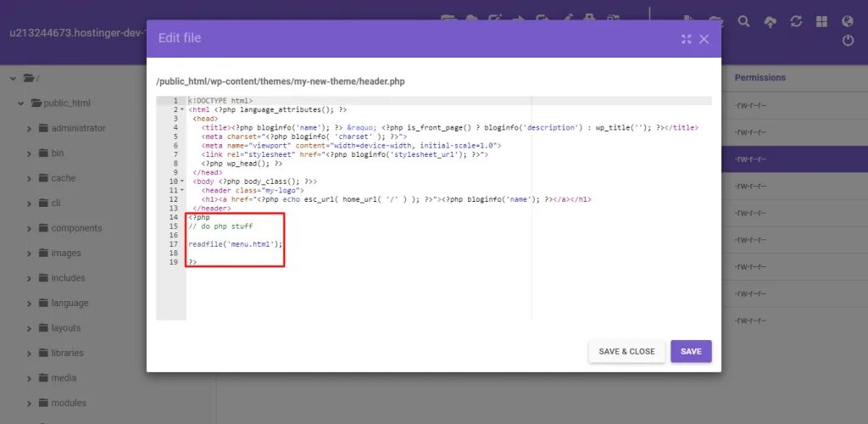Expand the libraries folder chevron

pyautogui.click(x=29, y=353)
